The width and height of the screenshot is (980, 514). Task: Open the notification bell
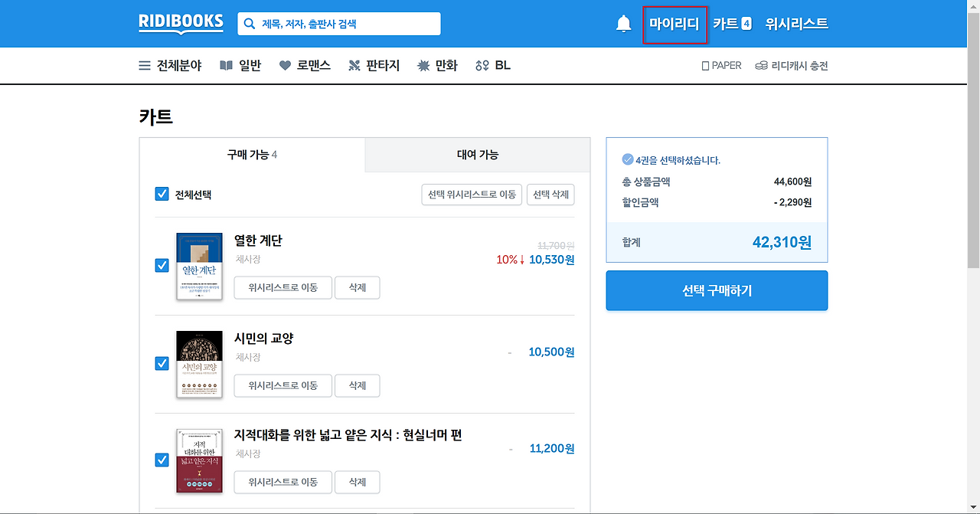[624, 24]
